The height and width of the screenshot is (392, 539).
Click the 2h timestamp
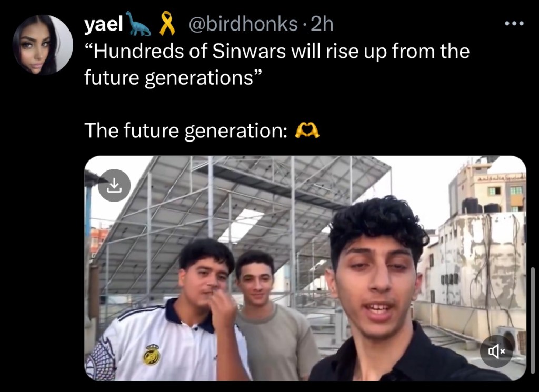coord(322,24)
